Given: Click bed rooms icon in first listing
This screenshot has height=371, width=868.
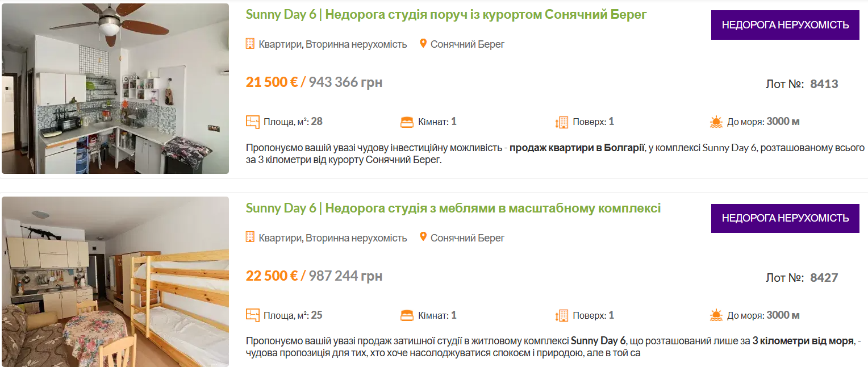Looking at the screenshot, I should 407,122.
